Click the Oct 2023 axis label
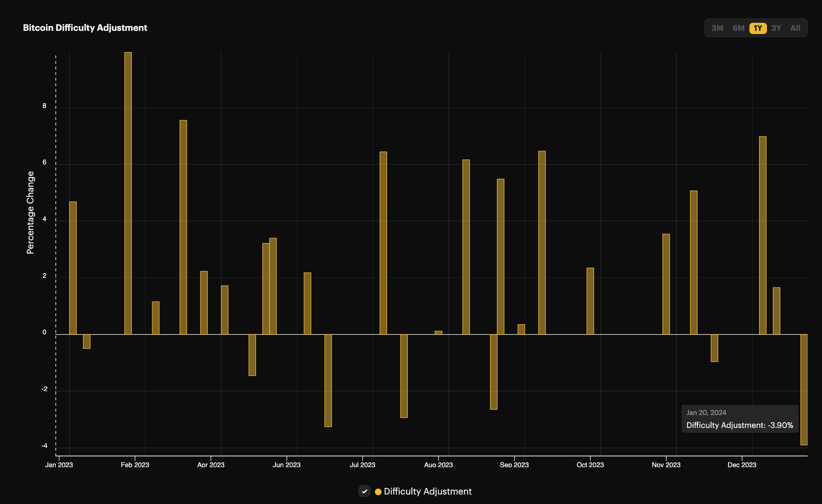The height and width of the screenshot is (504, 822). (590, 465)
